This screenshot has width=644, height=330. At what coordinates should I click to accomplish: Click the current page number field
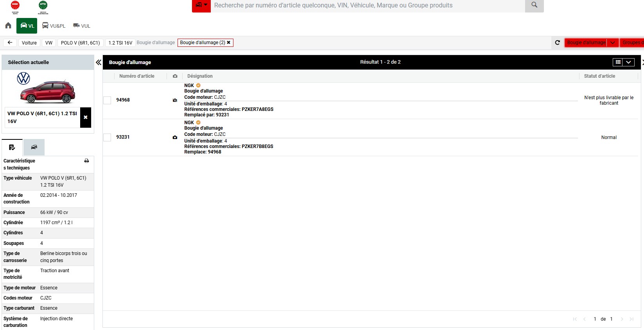click(x=595, y=319)
